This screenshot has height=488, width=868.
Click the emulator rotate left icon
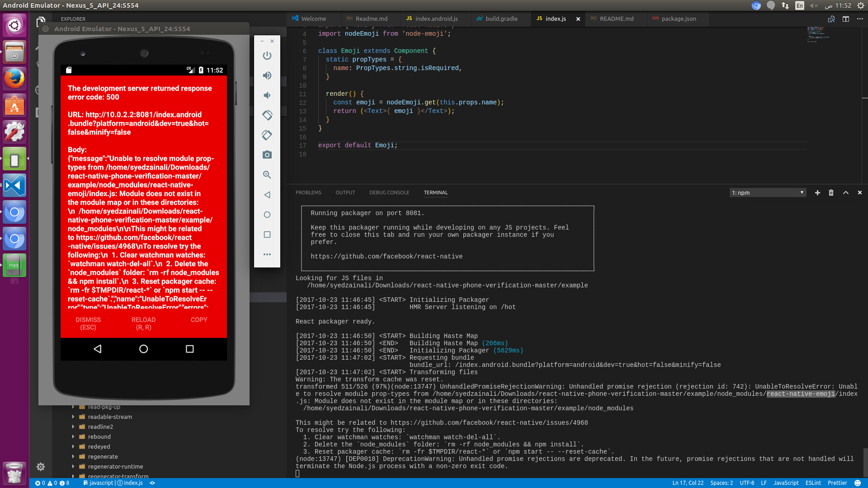267,115
